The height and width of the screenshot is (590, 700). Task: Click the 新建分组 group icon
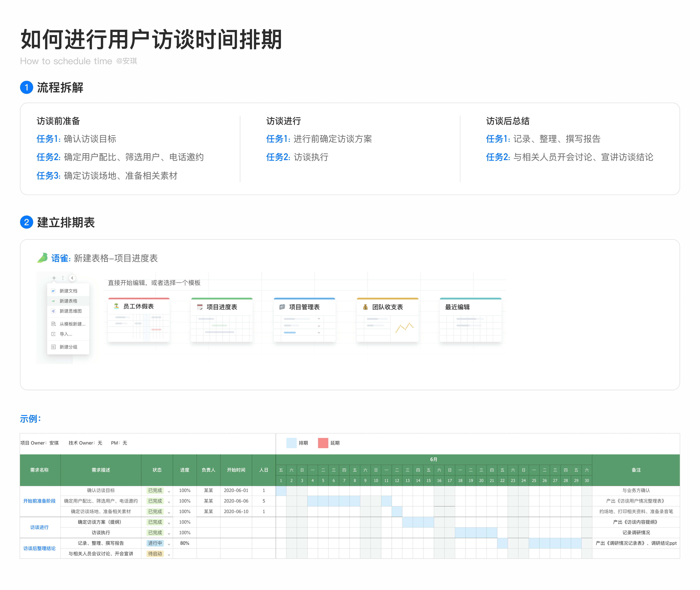tap(53, 347)
